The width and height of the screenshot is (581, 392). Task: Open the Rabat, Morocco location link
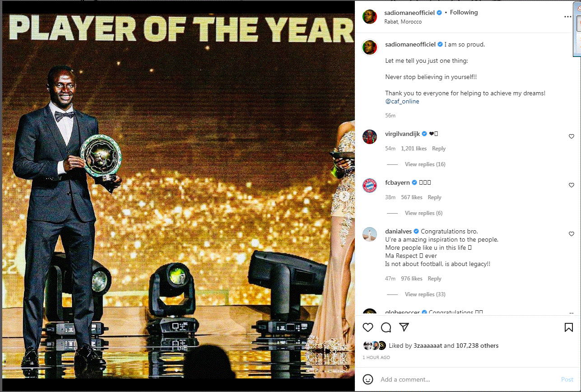tap(403, 22)
